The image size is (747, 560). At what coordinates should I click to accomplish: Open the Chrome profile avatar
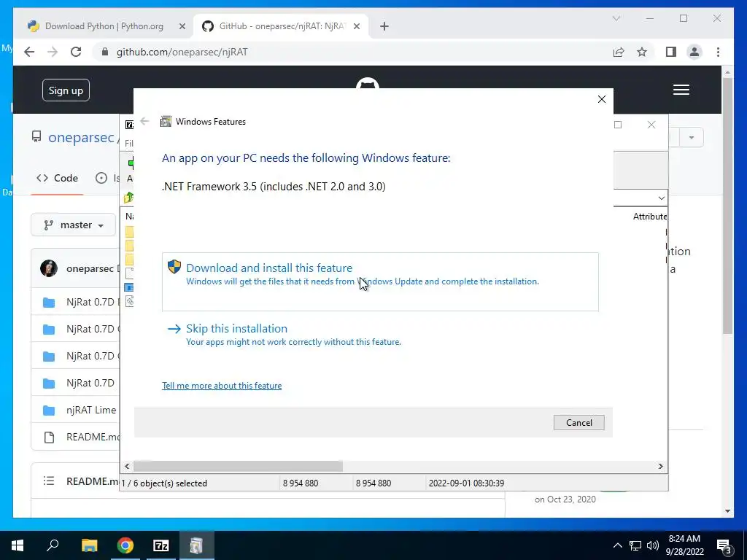694,52
